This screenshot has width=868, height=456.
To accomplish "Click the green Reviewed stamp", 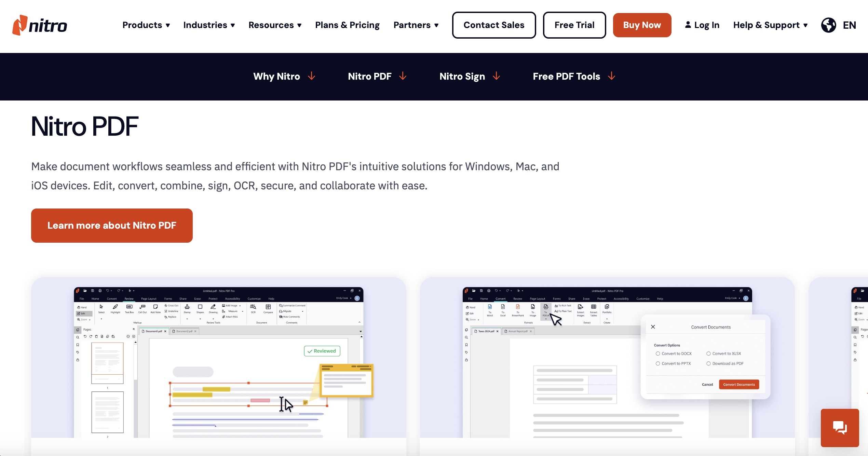I will 322,351.
